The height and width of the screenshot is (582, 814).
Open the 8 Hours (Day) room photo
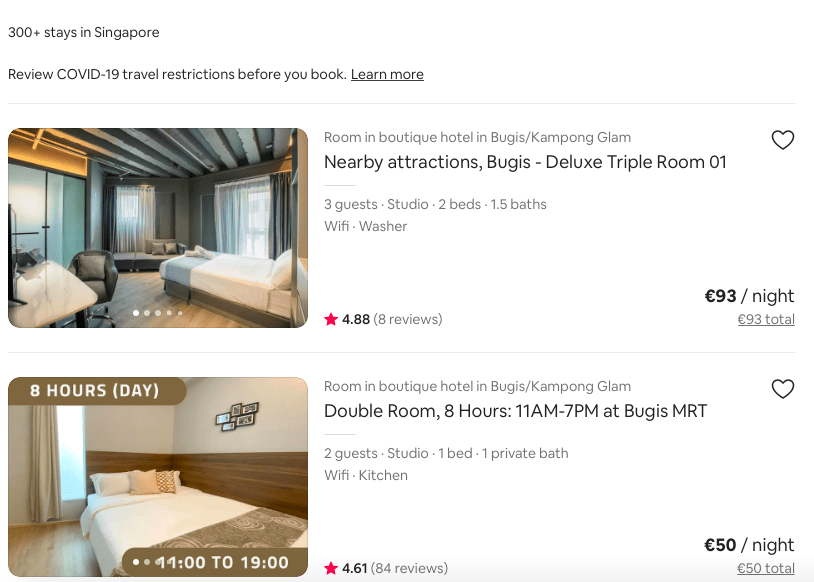pyautogui.click(x=158, y=477)
